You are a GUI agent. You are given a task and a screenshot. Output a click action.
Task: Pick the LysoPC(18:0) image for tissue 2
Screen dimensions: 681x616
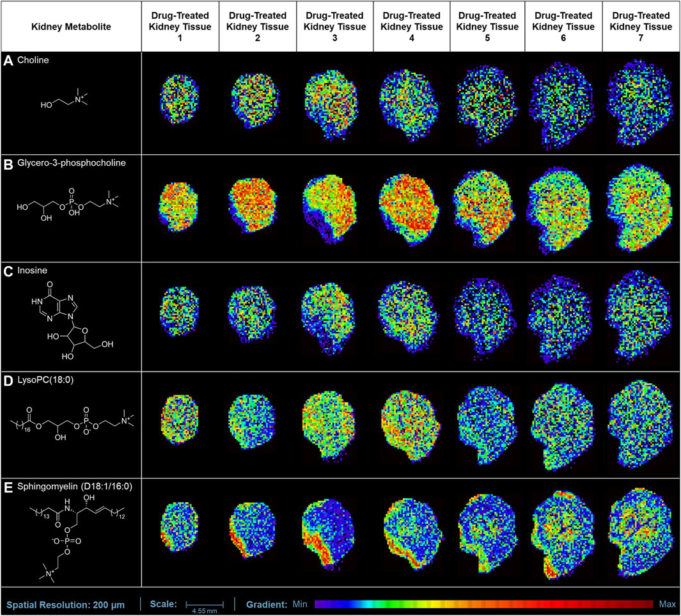[x=253, y=422]
